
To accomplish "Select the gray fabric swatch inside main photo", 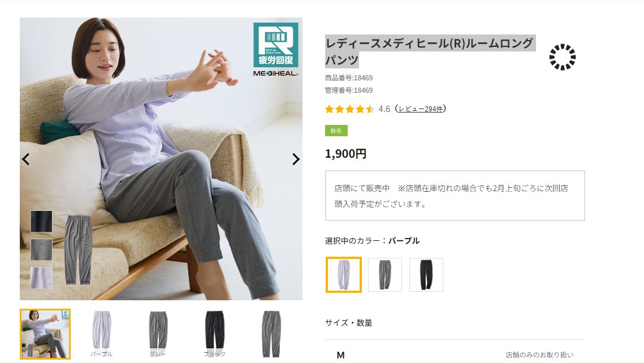I will pos(41,250).
